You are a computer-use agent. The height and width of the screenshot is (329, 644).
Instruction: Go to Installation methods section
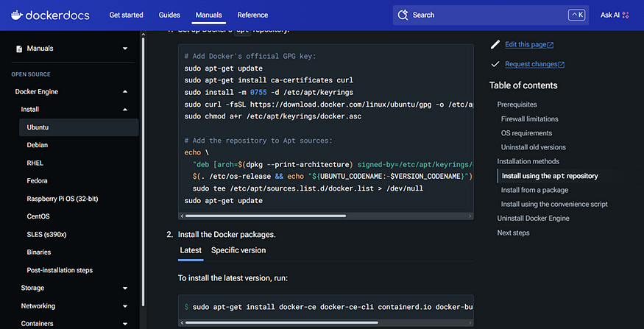528,161
